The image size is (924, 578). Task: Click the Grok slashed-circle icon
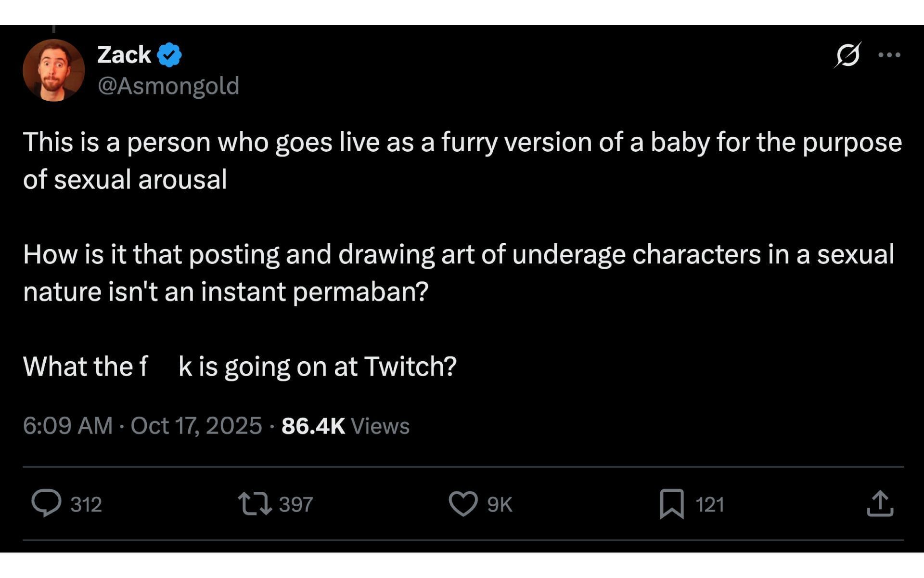pos(847,55)
